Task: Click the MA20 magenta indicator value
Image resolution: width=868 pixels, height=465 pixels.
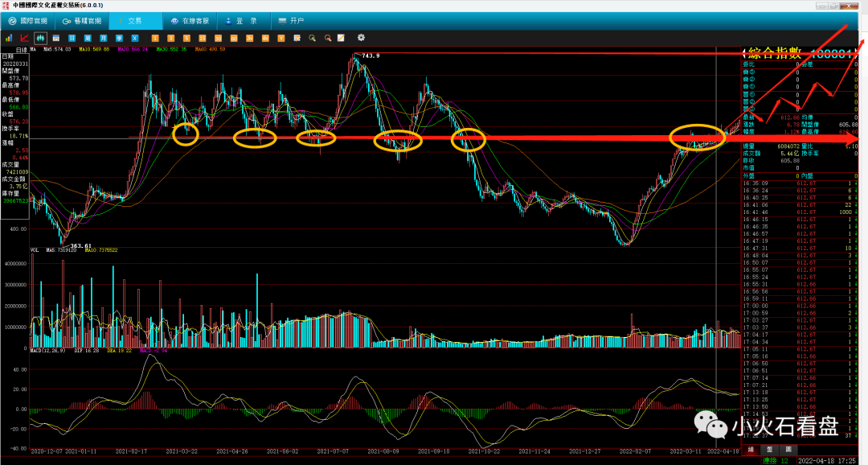Action: [133, 49]
